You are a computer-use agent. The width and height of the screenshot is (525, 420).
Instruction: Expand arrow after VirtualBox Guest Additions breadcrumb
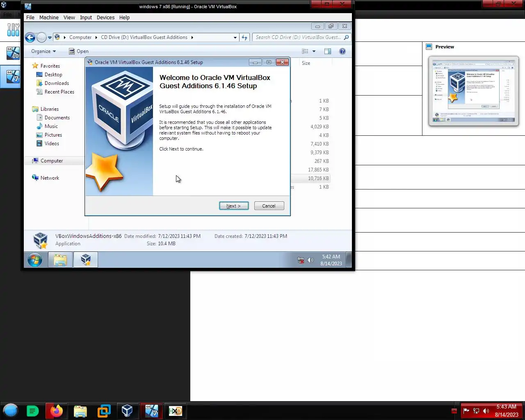tap(192, 37)
